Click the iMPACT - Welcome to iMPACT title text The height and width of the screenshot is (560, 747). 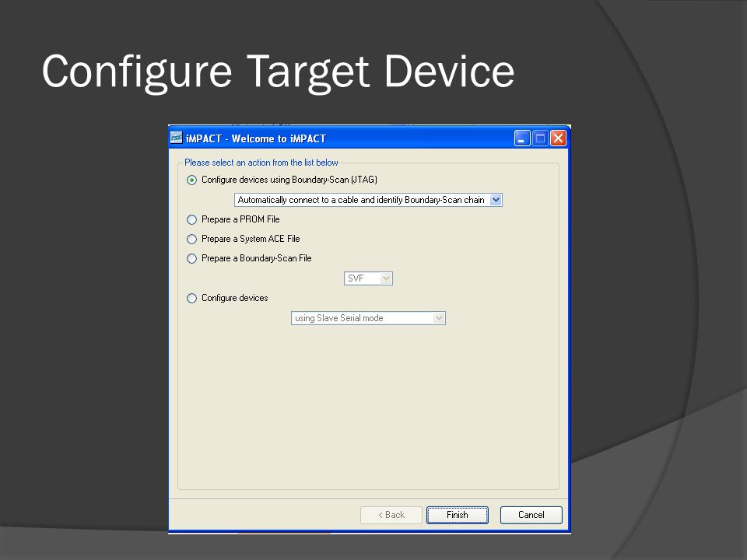pyautogui.click(x=256, y=138)
